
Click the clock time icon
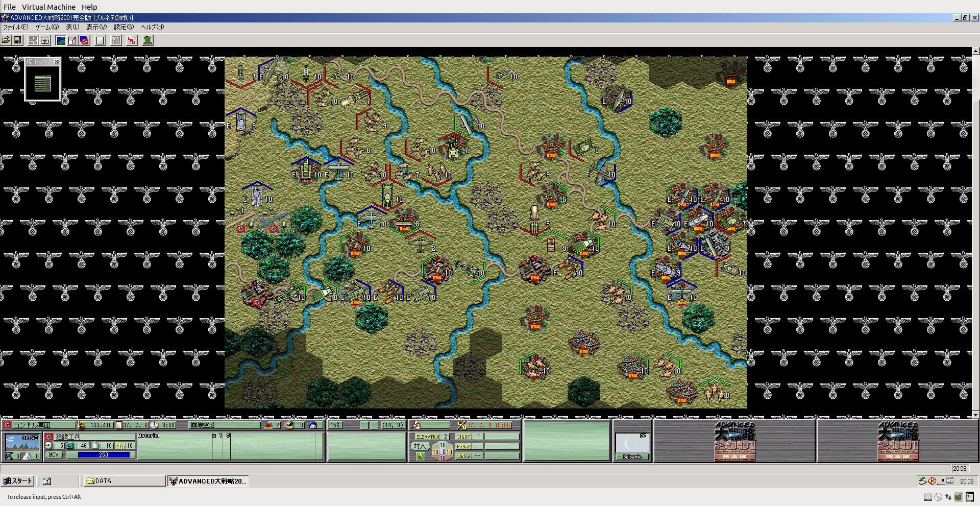point(154,425)
